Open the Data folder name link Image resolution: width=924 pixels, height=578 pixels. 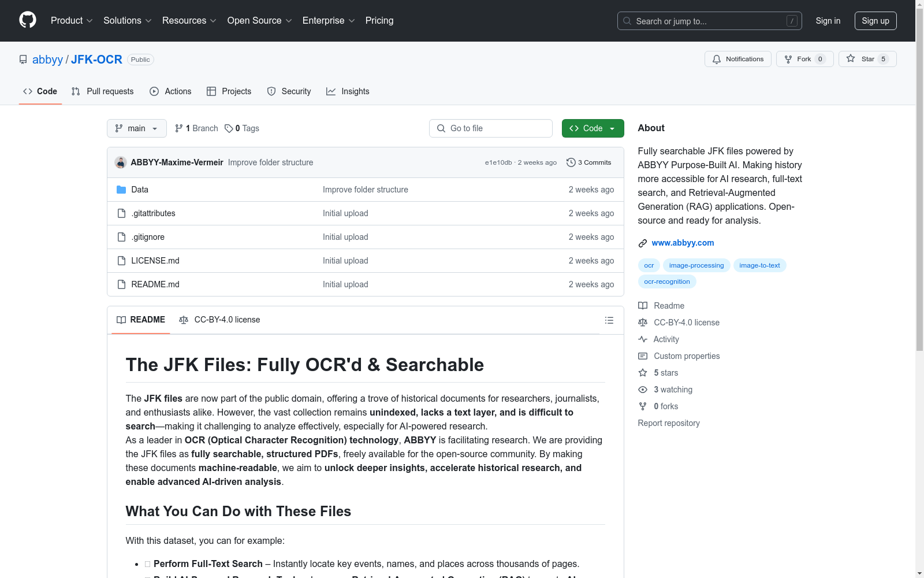click(x=140, y=190)
